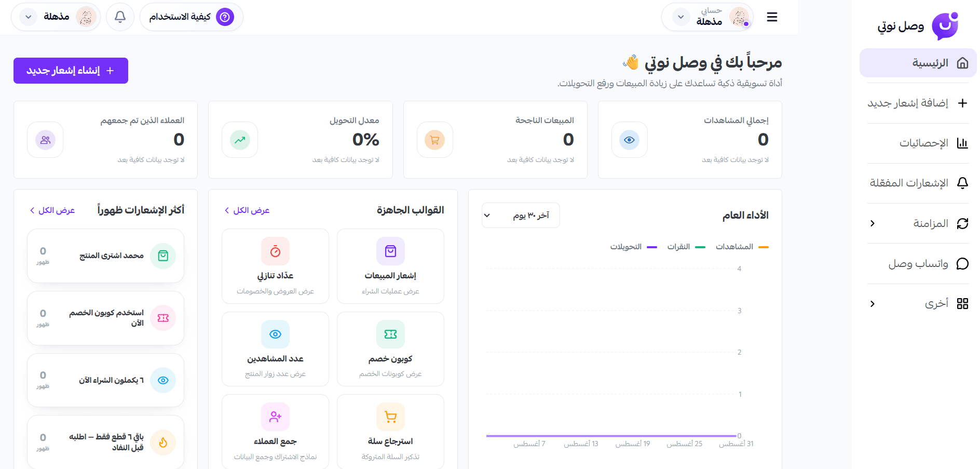Click إنشاء إشعار جديد button
The image size is (980, 469).
click(71, 71)
